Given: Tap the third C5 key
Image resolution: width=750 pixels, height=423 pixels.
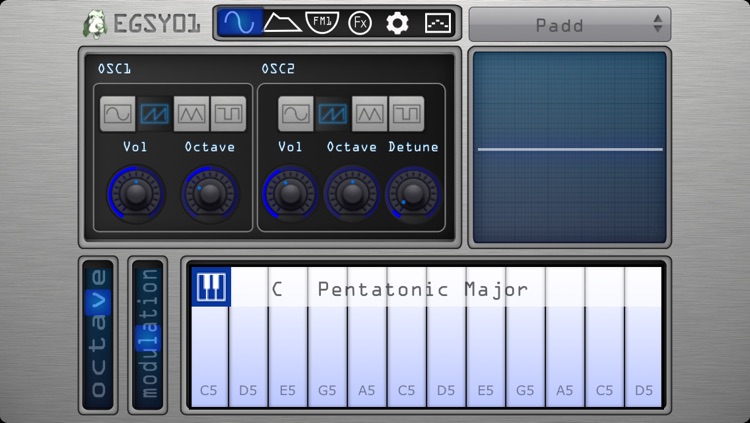Looking at the screenshot, I should click(x=605, y=356).
